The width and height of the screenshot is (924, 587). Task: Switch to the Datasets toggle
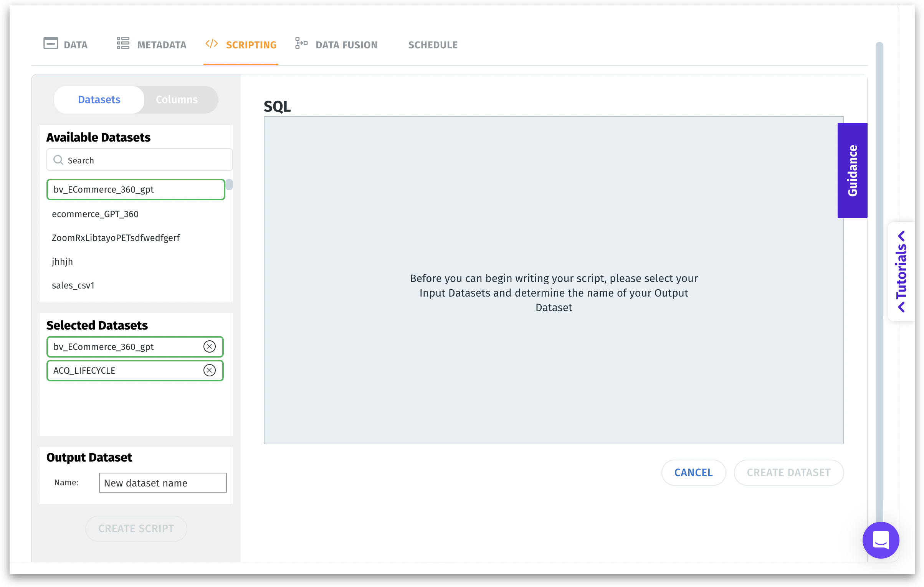99,100
